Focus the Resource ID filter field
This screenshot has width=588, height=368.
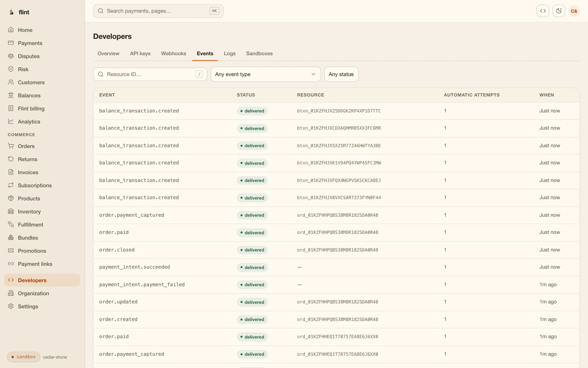(150, 74)
